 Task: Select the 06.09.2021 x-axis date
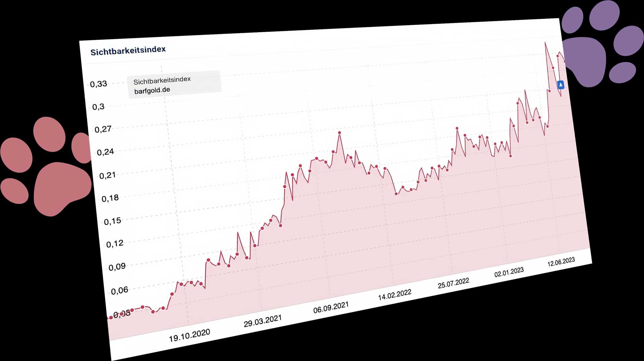click(331, 307)
